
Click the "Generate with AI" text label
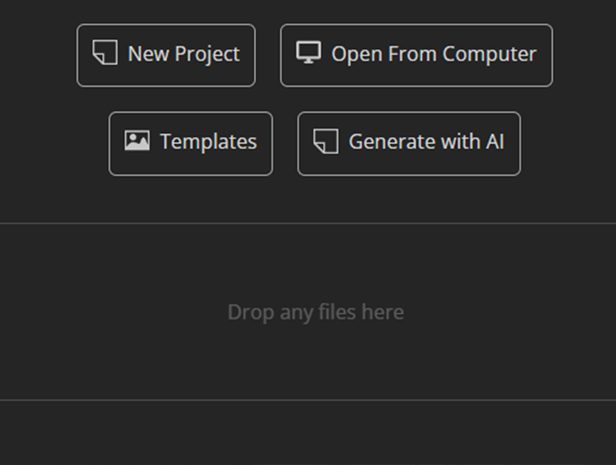coord(426,142)
